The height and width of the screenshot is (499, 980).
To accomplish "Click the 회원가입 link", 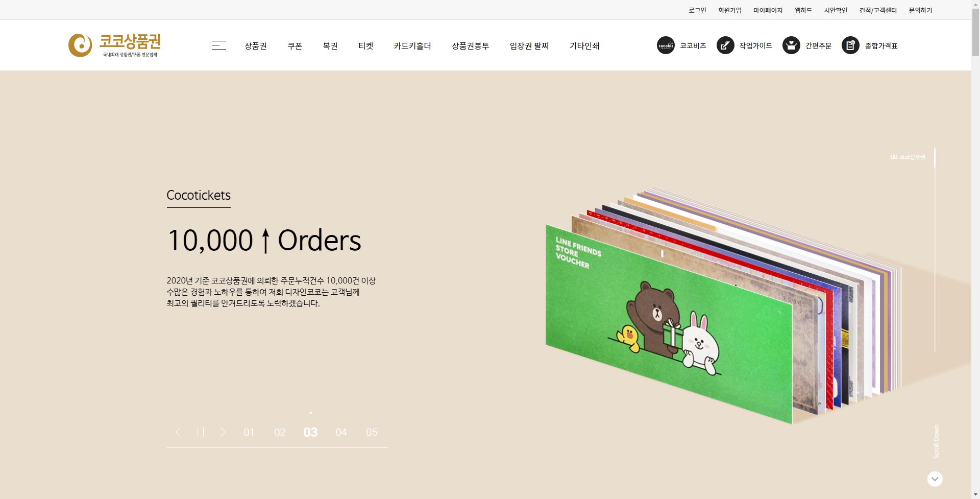I will [x=730, y=10].
